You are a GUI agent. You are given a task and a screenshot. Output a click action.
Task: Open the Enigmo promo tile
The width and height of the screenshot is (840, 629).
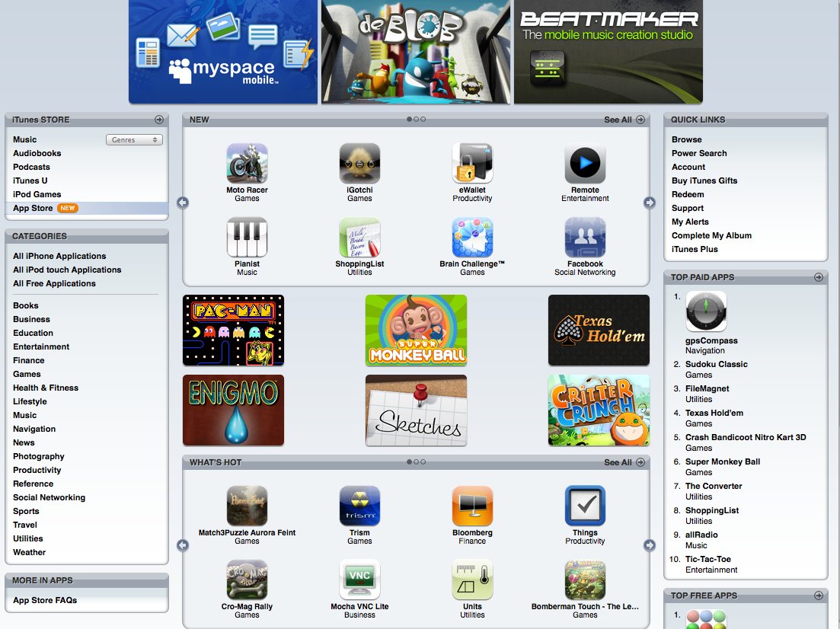click(233, 410)
